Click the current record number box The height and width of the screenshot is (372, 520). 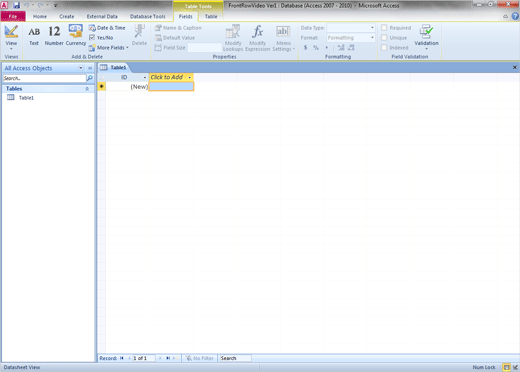click(144, 358)
